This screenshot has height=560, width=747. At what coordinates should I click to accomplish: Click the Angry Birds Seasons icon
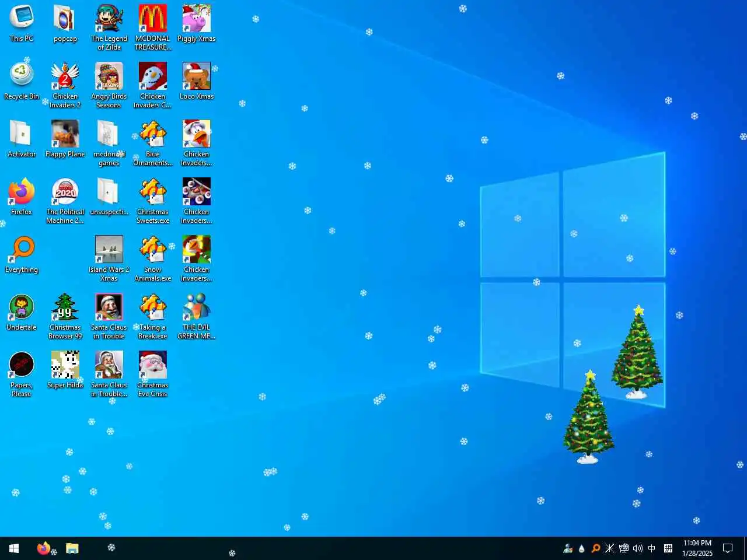pos(109,86)
